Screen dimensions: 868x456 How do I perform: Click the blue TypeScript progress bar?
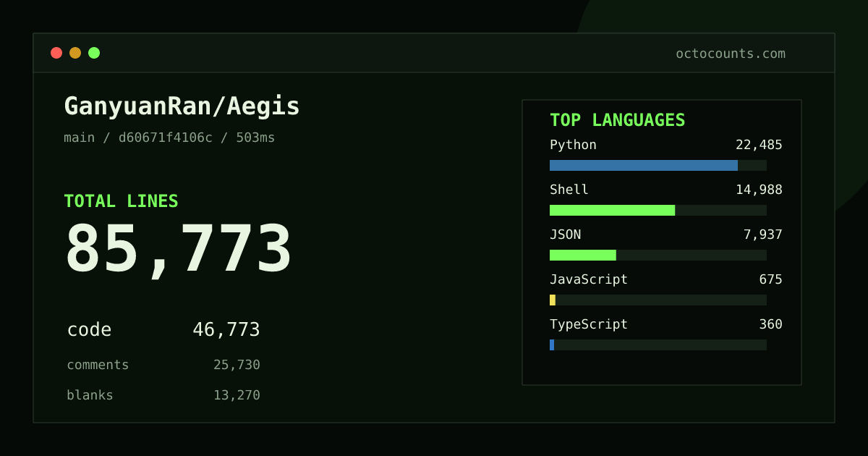pyautogui.click(x=552, y=345)
